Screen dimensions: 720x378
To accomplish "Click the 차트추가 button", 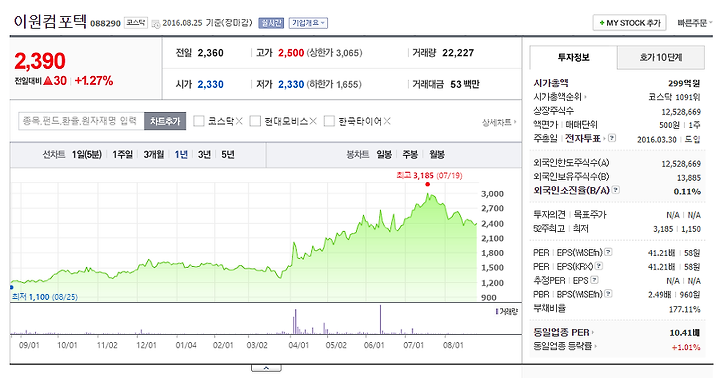I will coord(165,121).
